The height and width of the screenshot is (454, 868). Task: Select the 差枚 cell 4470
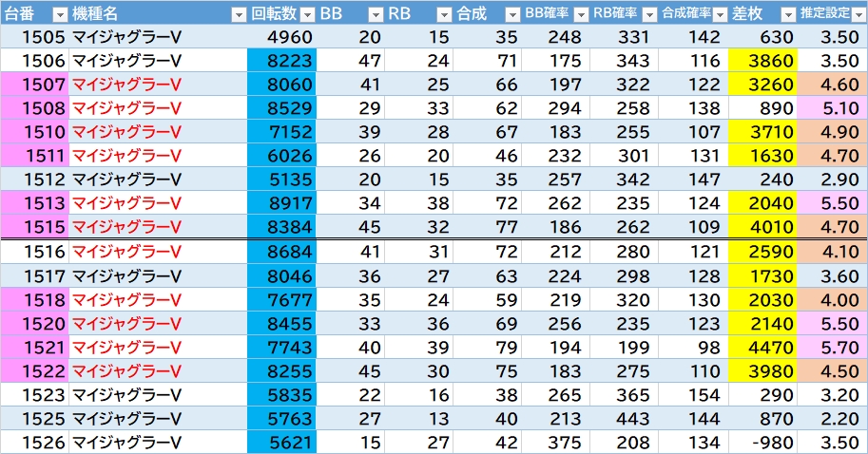(x=762, y=348)
